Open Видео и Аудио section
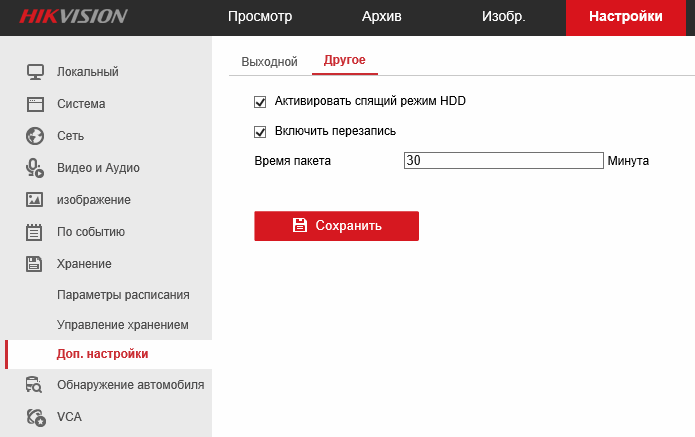This screenshot has height=437, width=695. (98, 168)
